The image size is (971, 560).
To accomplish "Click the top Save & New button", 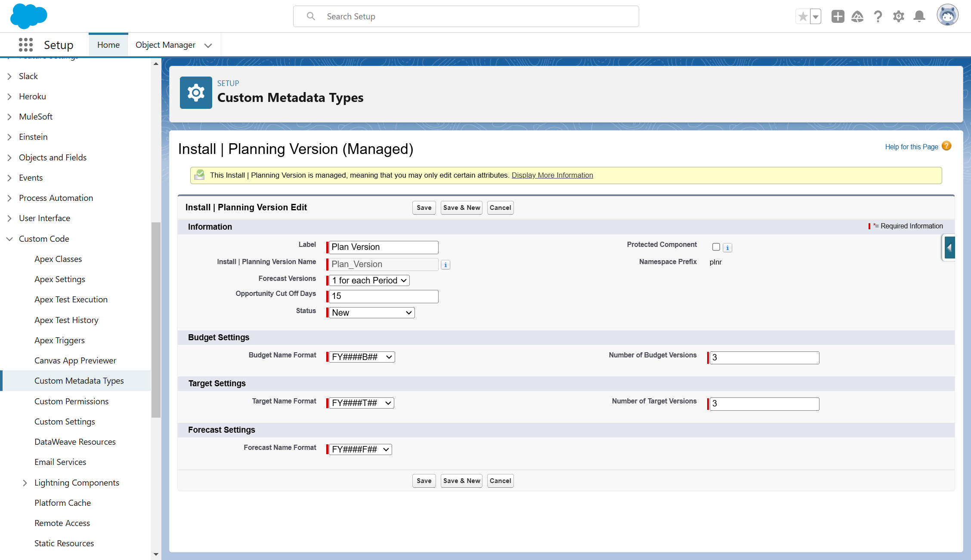I will [x=461, y=208].
